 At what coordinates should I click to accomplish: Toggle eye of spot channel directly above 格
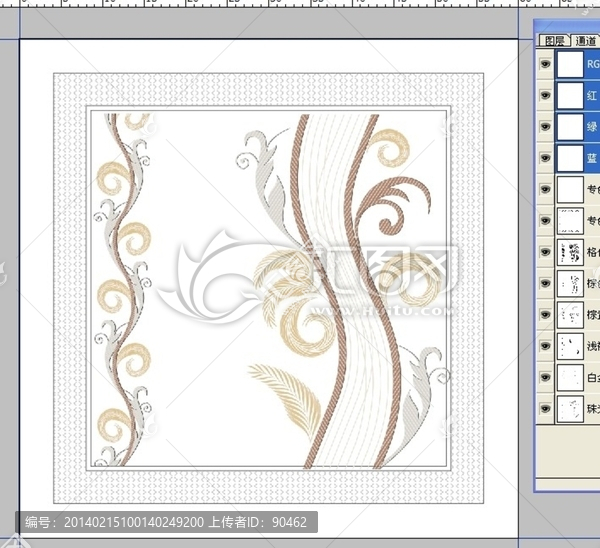[545, 221]
